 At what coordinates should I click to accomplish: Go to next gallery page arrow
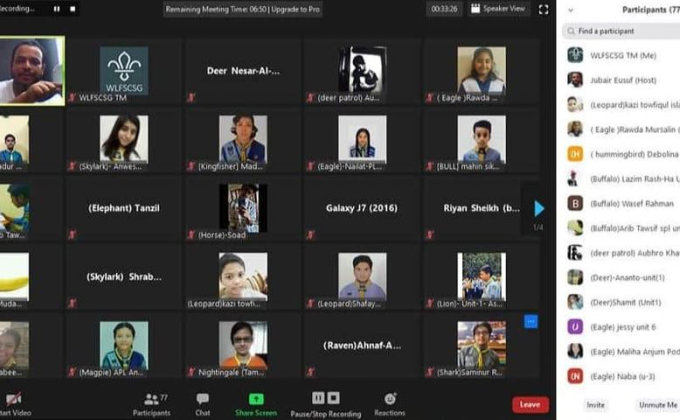pyautogui.click(x=539, y=208)
